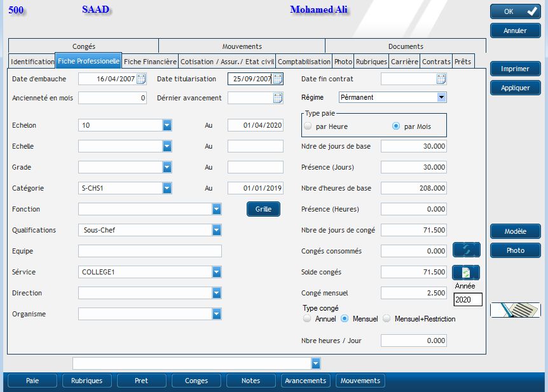Expand the Sérvice dropdown
This screenshot has width=548, height=392.
point(217,272)
